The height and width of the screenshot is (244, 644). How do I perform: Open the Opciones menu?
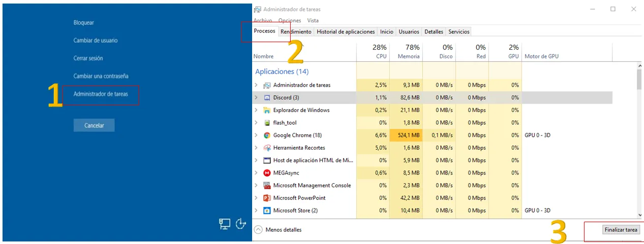pyautogui.click(x=290, y=21)
